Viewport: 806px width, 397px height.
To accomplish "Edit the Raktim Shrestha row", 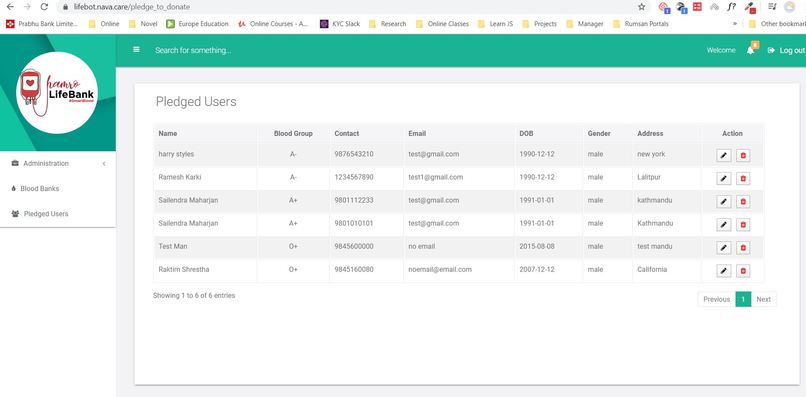I will coord(724,271).
